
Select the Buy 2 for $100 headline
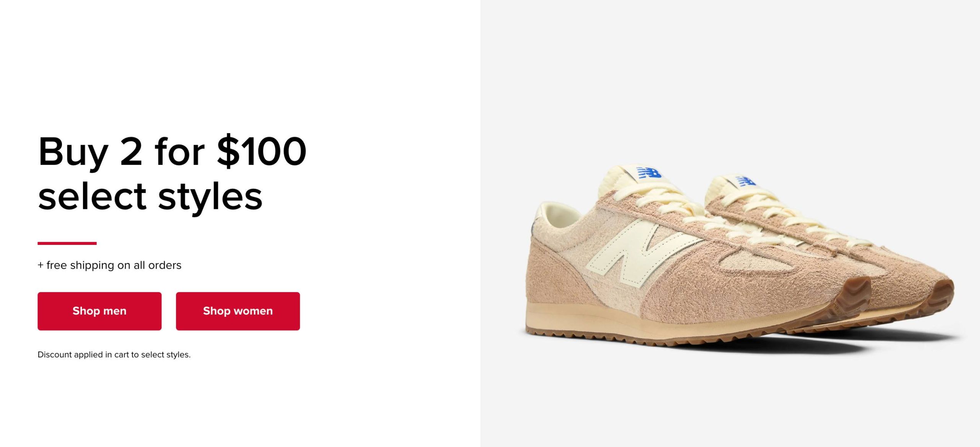tap(172, 152)
